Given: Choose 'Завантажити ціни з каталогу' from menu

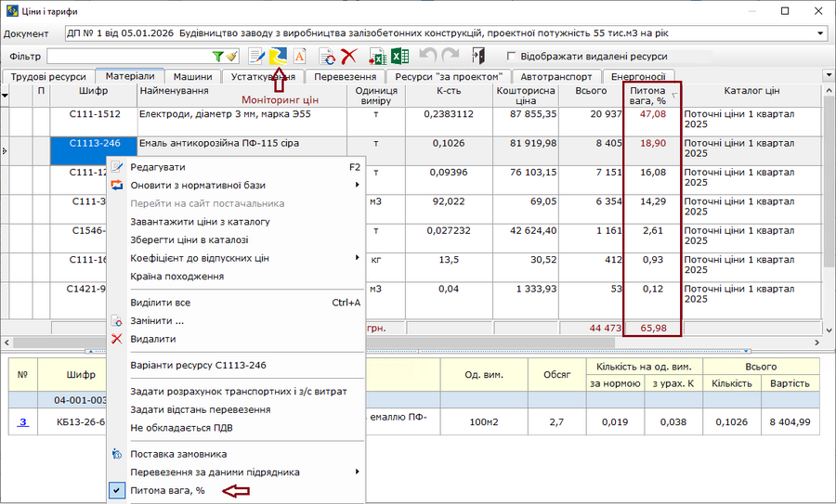Looking at the screenshot, I should (x=200, y=222).
